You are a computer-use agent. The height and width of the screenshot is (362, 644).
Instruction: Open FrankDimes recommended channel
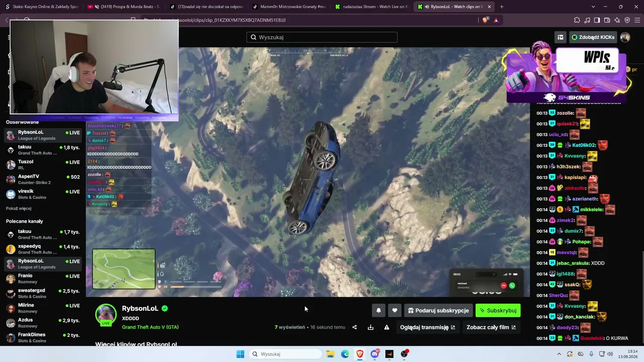point(43,337)
